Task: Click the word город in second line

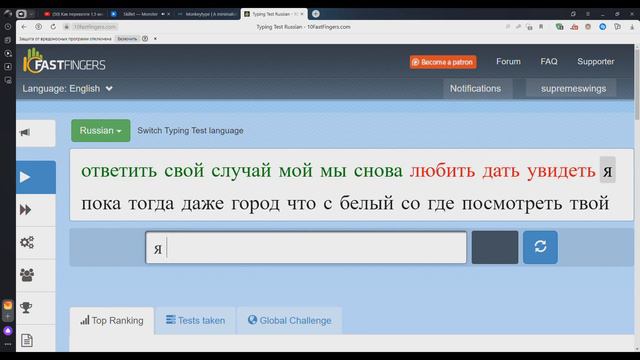Action: 256,203
